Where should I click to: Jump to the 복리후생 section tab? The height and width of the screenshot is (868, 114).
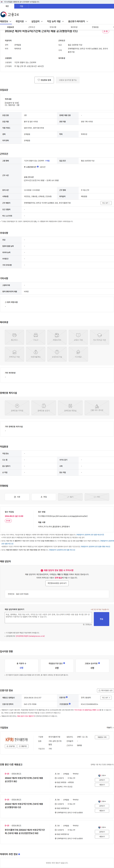(x=74, y=27)
